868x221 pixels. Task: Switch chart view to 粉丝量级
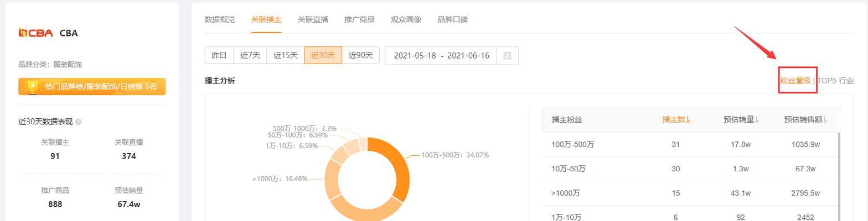[x=795, y=81]
